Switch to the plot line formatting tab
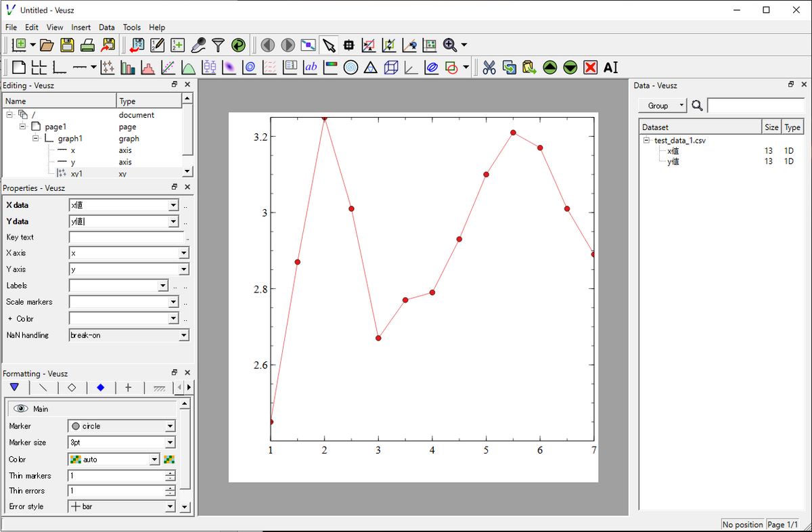 point(43,388)
